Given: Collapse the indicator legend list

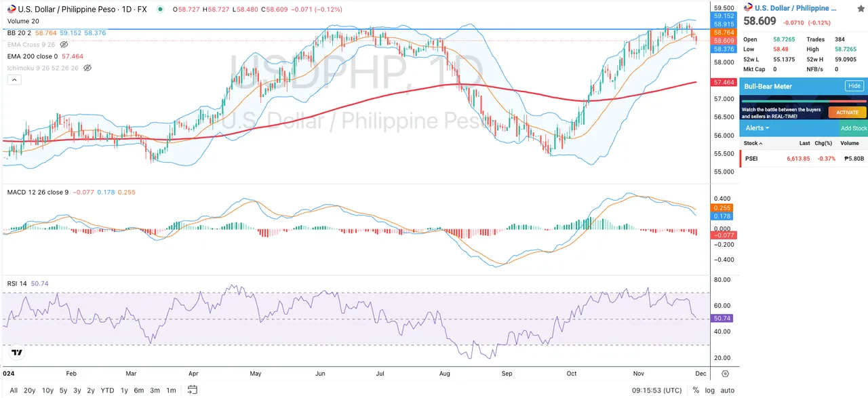Looking at the screenshot, I should tap(14, 80).
